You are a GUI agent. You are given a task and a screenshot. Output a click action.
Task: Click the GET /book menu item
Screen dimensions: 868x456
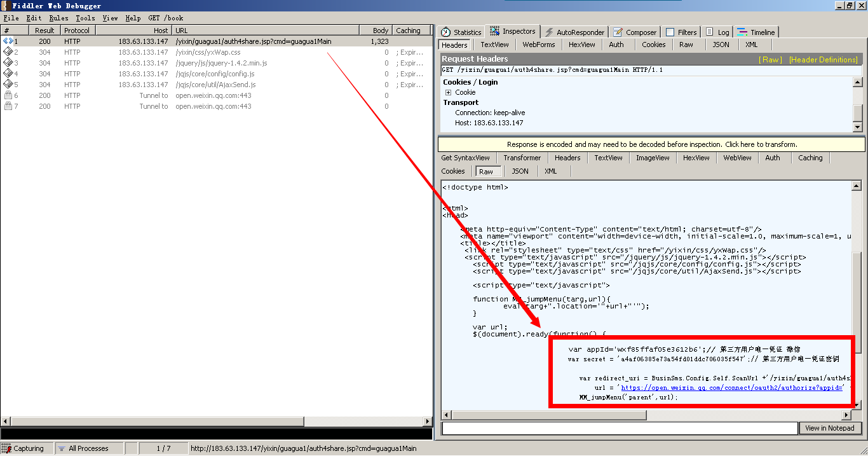[165, 18]
